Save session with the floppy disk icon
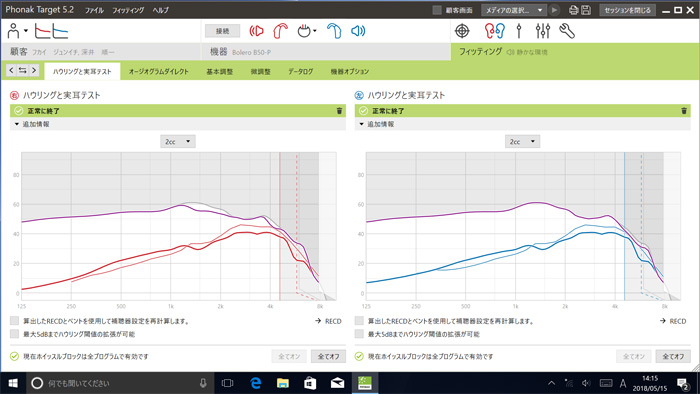700x394 pixels. (586, 10)
